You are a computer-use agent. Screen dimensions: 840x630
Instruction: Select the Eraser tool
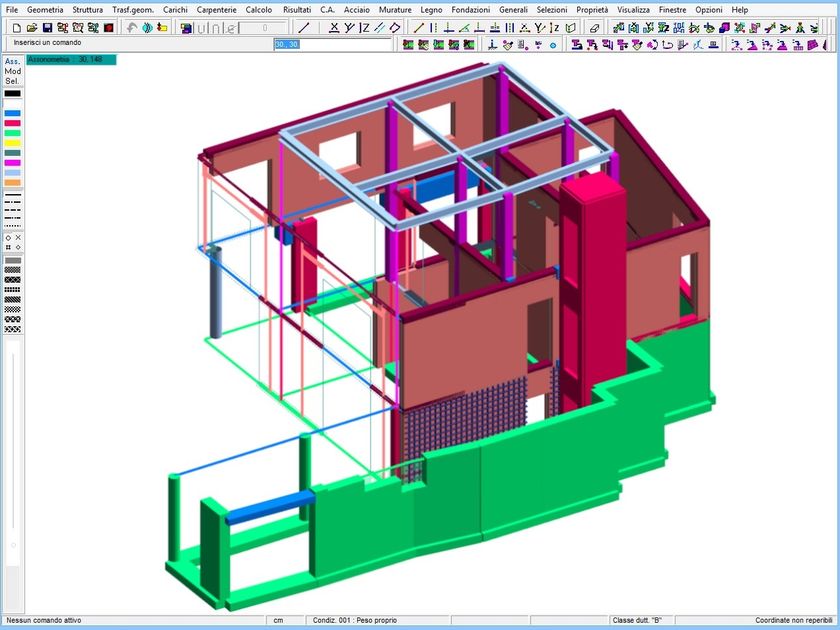click(x=594, y=28)
